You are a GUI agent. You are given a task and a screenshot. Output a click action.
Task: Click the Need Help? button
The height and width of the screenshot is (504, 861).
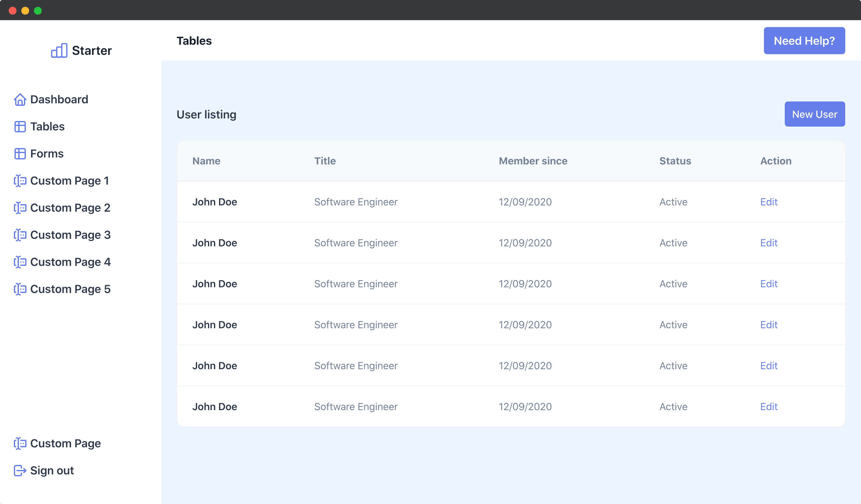(x=804, y=40)
